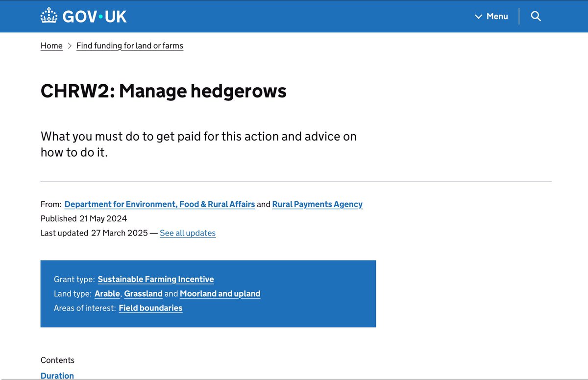Jump to Duration contents link
This screenshot has height=380, width=588.
[57, 376]
